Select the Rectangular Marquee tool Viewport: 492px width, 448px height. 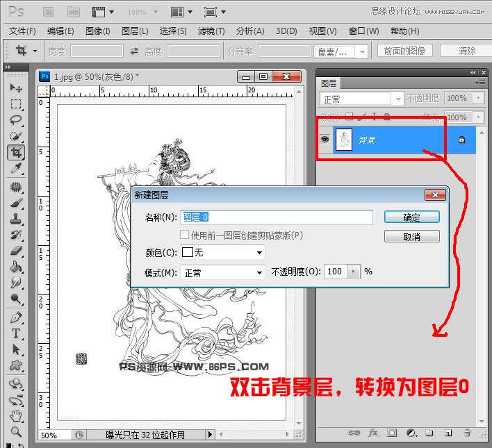coord(16,104)
